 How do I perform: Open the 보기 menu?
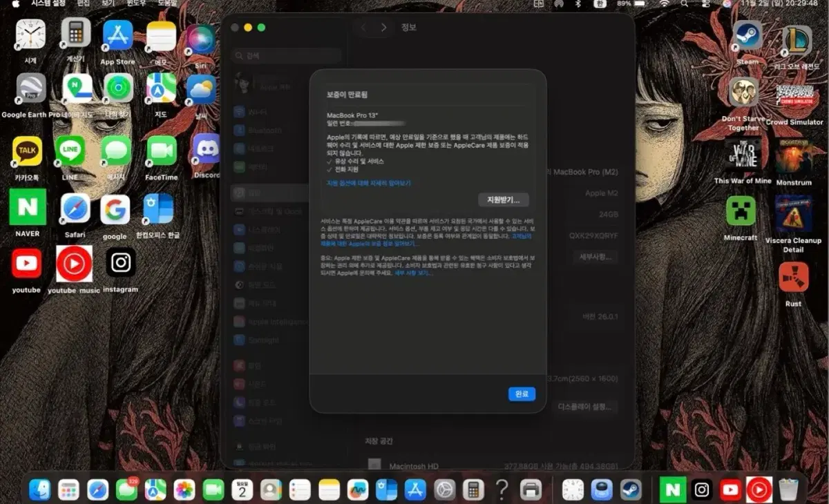click(x=107, y=3)
